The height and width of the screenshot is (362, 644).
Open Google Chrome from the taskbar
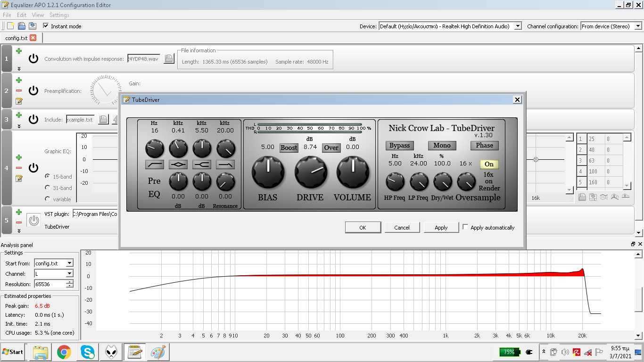click(x=64, y=352)
